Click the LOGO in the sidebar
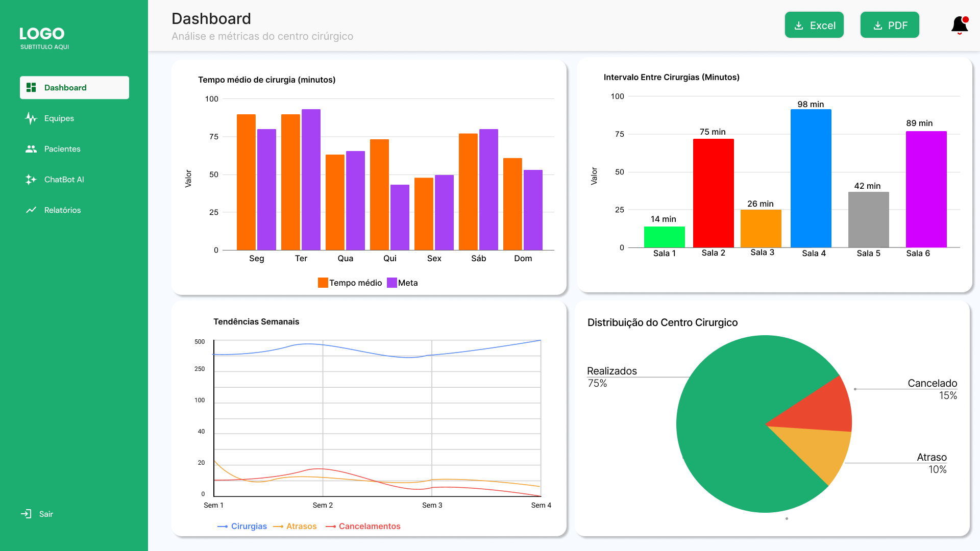Image resolution: width=980 pixels, height=551 pixels. pyautogui.click(x=42, y=34)
